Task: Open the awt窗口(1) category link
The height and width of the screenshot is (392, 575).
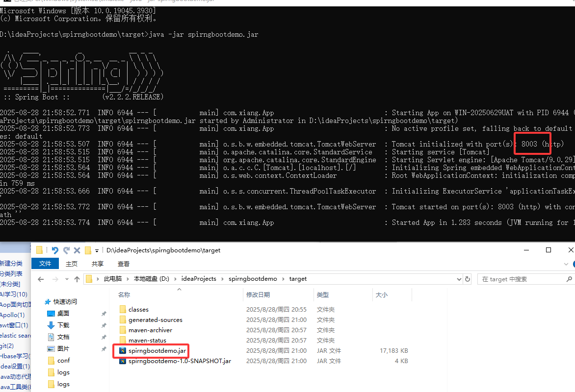Action: coord(14,325)
